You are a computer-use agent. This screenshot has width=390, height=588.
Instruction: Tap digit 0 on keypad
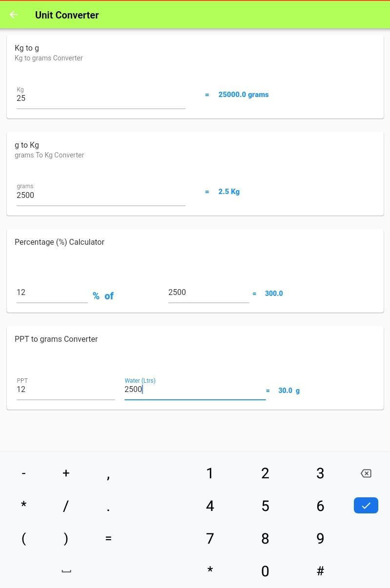(265, 571)
